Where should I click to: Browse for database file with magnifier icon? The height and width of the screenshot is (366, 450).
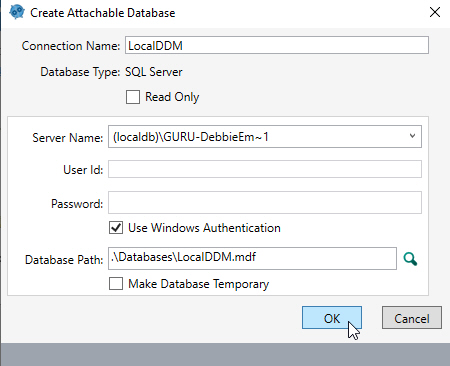pos(410,259)
